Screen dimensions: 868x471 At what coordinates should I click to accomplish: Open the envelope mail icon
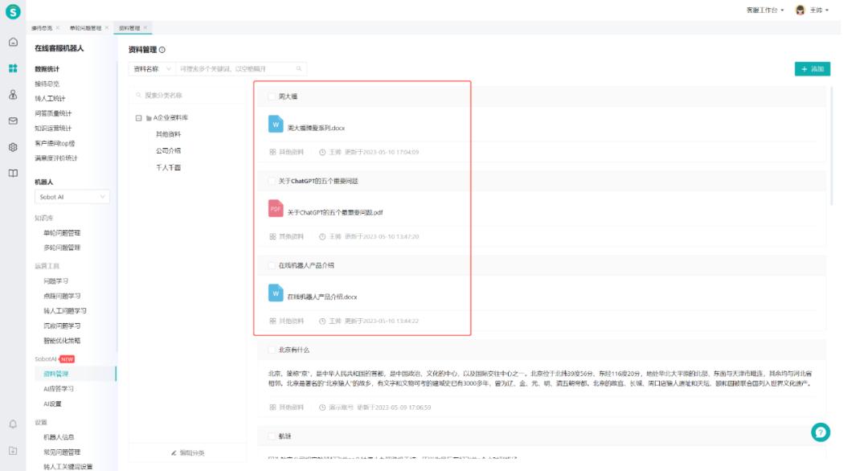[13, 121]
